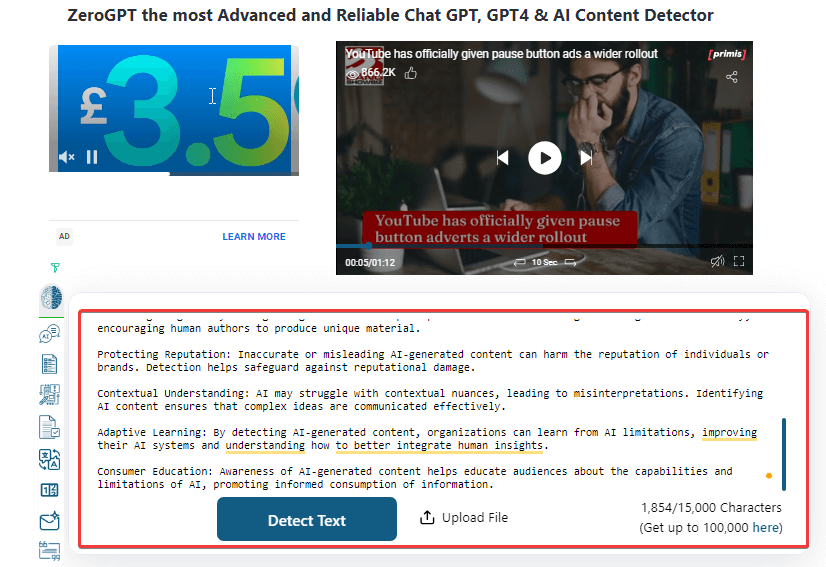Click the share icon on the video

(x=731, y=77)
